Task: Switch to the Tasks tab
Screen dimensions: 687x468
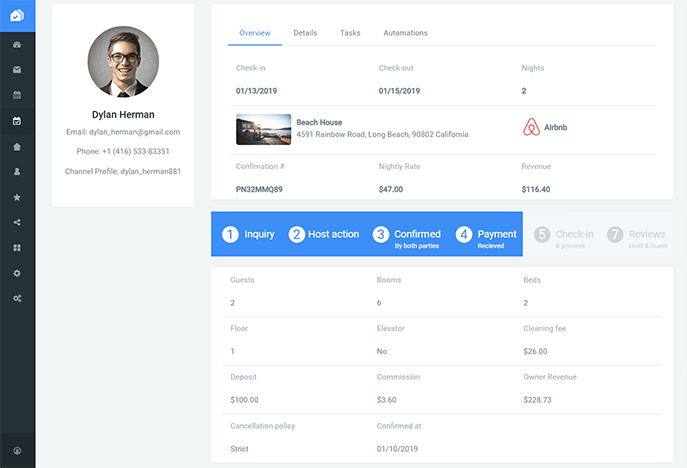Action: [350, 33]
